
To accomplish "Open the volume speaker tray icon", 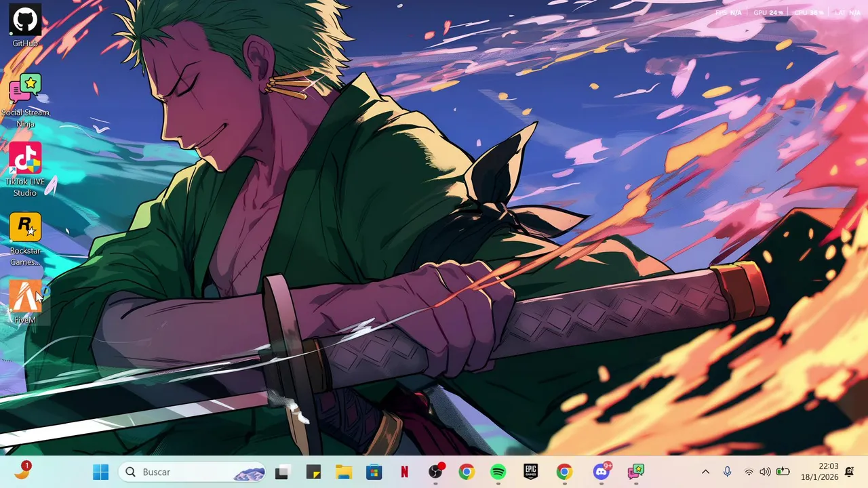I will (765, 472).
